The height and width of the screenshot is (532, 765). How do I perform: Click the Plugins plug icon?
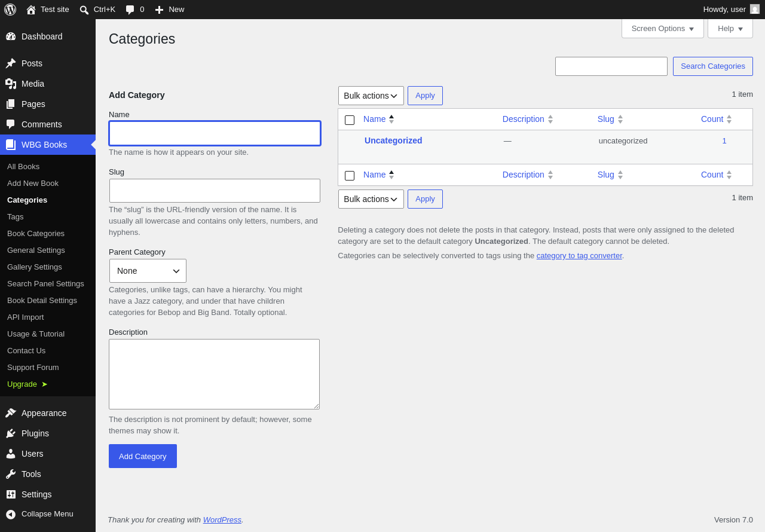(x=11, y=433)
